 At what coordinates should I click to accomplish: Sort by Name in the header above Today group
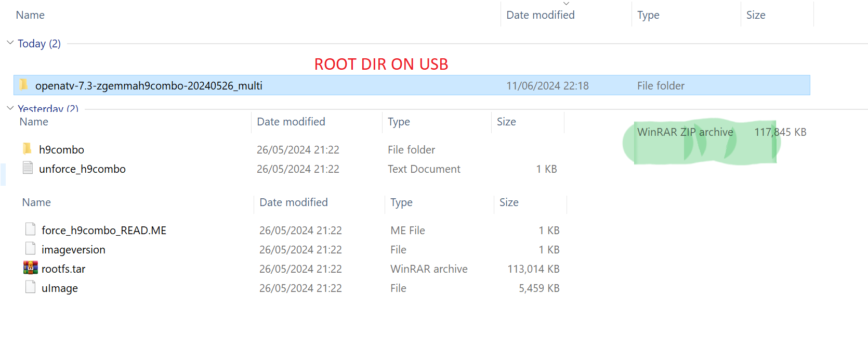click(30, 15)
